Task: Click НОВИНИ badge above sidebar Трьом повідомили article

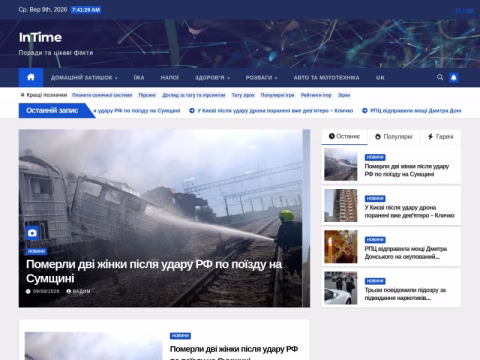Action: 375,281
